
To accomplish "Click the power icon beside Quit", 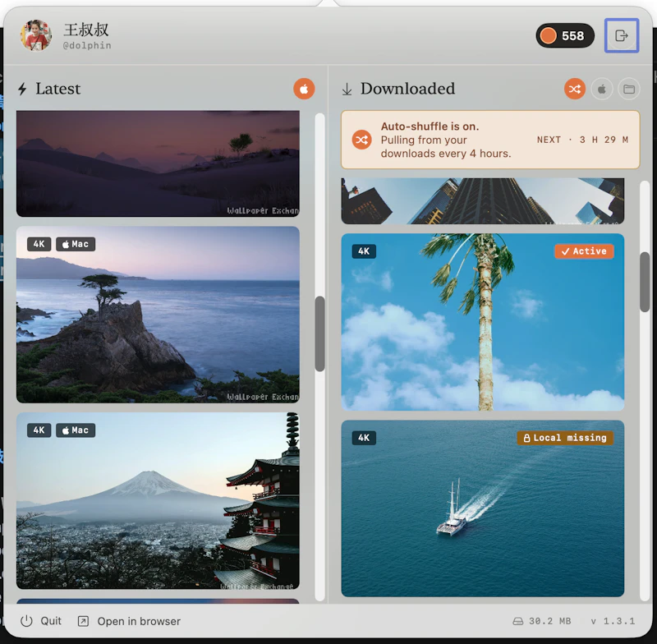I will pos(26,621).
